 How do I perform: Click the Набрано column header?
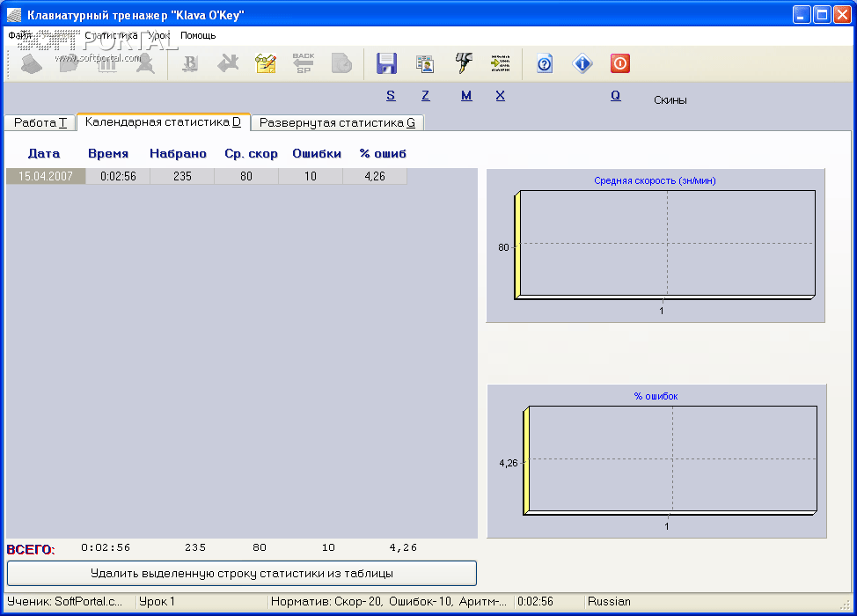(179, 154)
